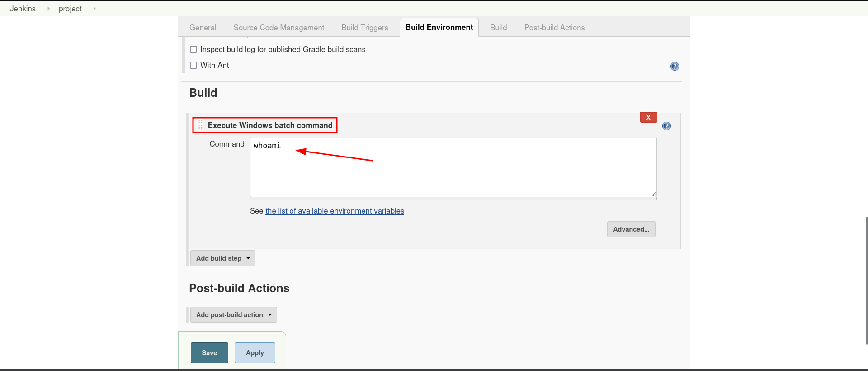
Task: Expand Advanced build step options
Action: tap(631, 229)
